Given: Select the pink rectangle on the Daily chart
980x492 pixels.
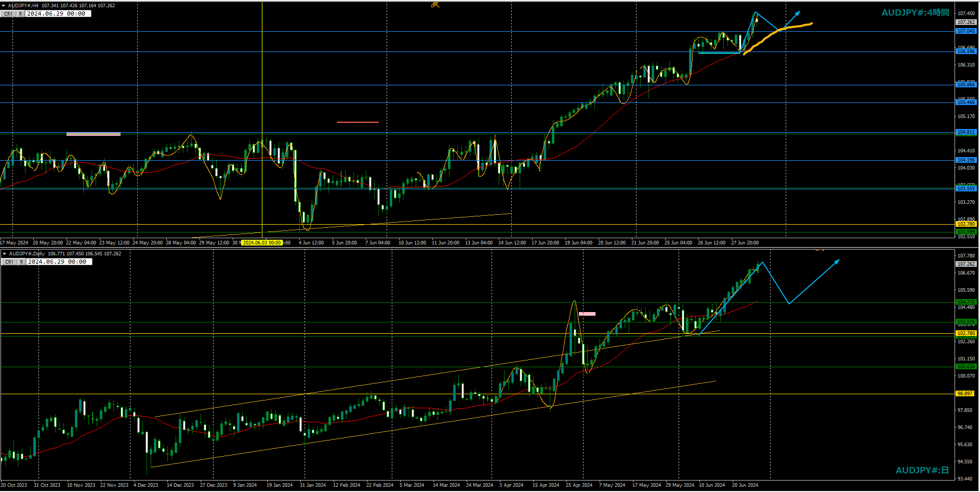Looking at the screenshot, I should pyautogui.click(x=587, y=314).
